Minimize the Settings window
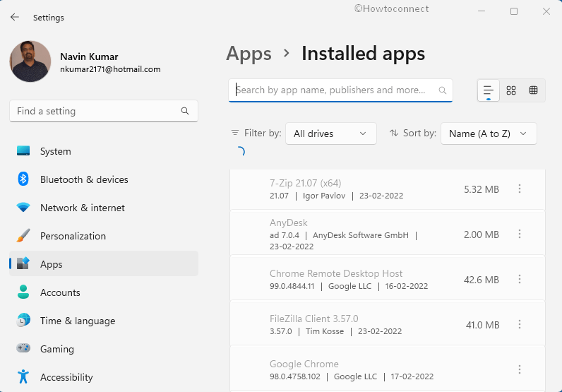Screen dimensions: 562x392 coord(482,11)
